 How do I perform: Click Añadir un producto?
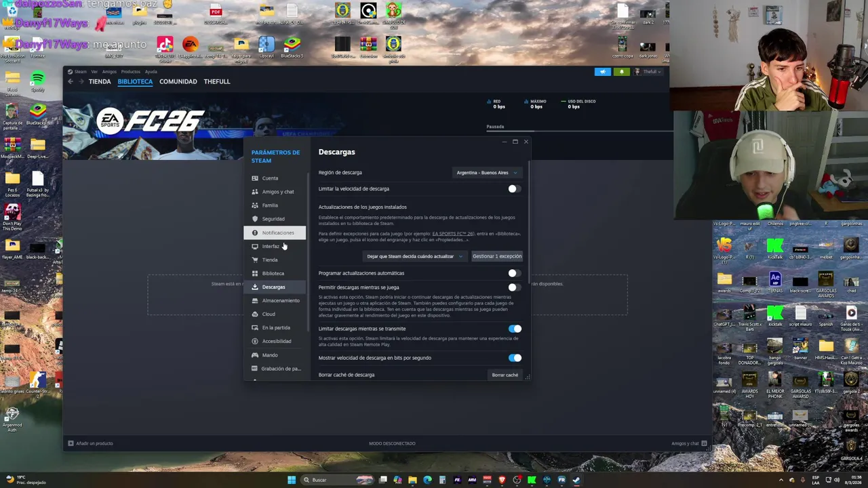click(90, 443)
